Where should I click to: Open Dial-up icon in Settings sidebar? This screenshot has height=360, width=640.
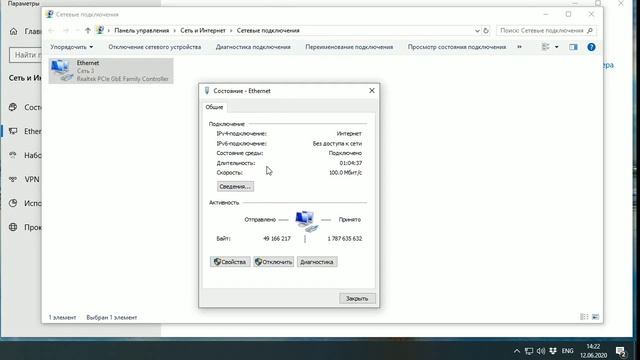pos(13,155)
